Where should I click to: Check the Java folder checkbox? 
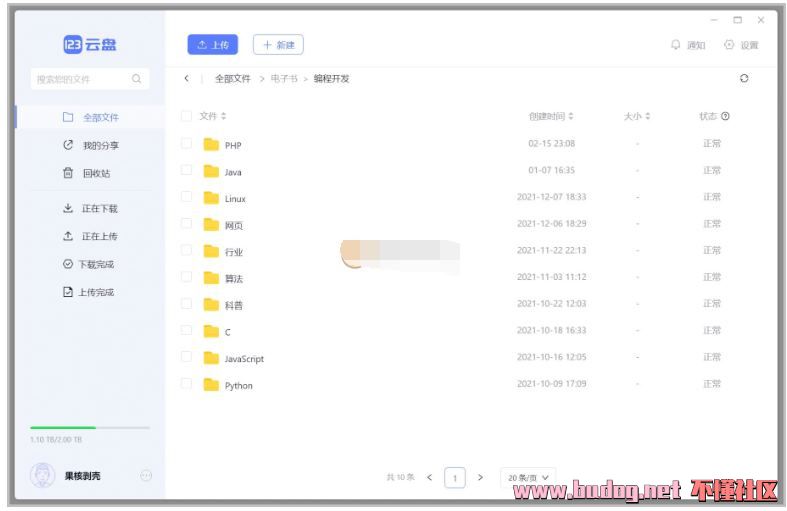click(x=186, y=170)
